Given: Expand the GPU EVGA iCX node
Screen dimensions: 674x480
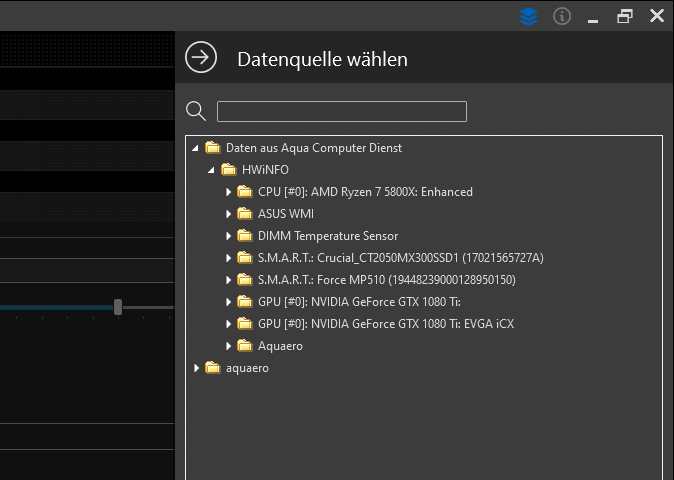Looking at the screenshot, I should pos(228,324).
